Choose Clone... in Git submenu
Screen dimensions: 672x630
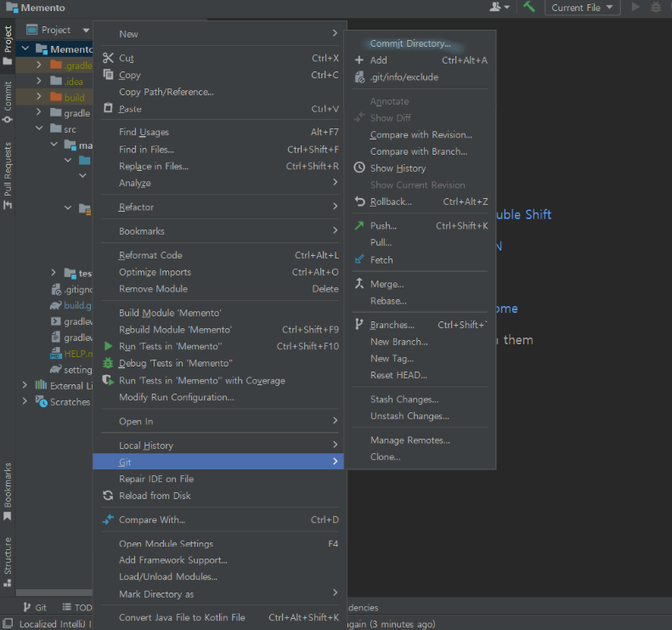tap(420, 457)
